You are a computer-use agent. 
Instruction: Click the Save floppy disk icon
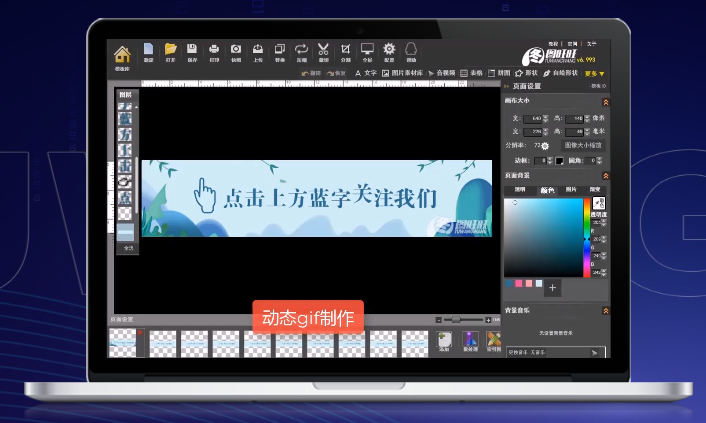coord(192,49)
